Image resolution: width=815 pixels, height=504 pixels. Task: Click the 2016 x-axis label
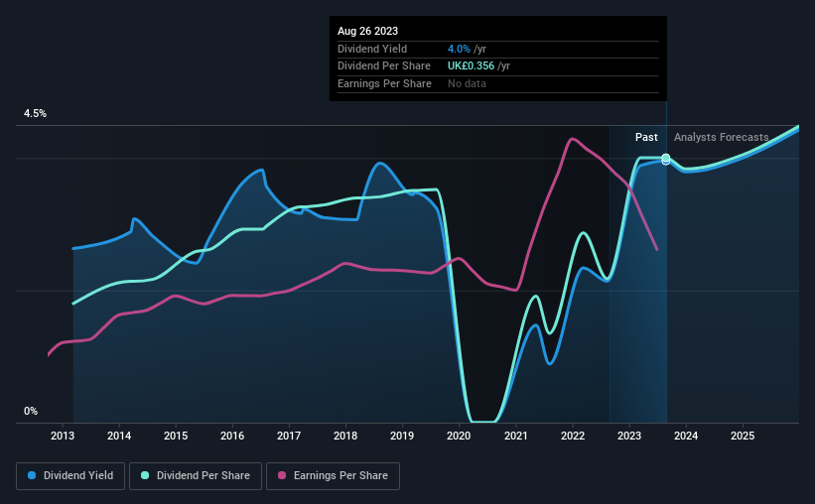(x=232, y=436)
